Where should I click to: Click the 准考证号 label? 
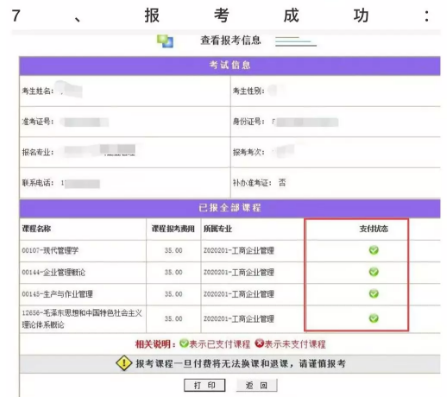pyautogui.click(x=37, y=121)
